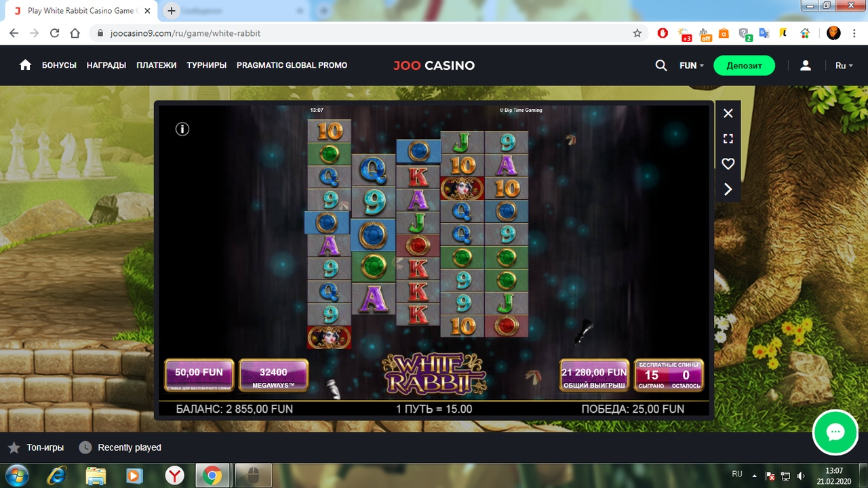Image resolution: width=868 pixels, height=488 pixels.
Task: Open the network status tray icon
Action: pyautogui.click(x=785, y=476)
